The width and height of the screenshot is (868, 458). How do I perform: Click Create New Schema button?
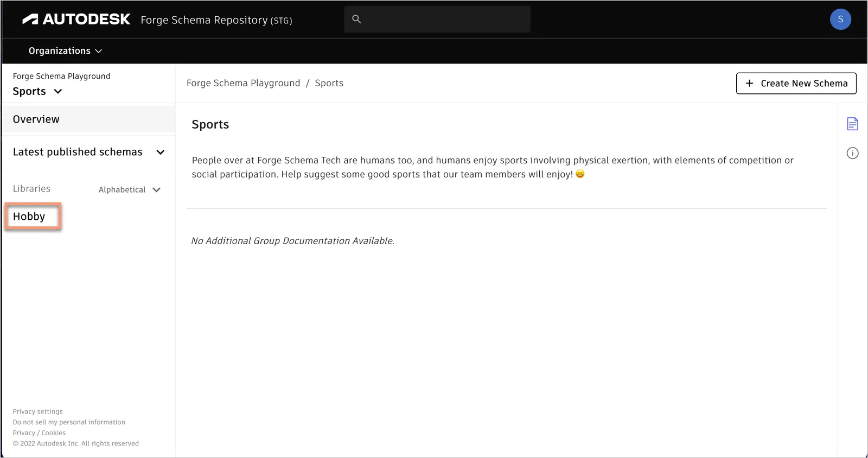click(x=796, y=83)
